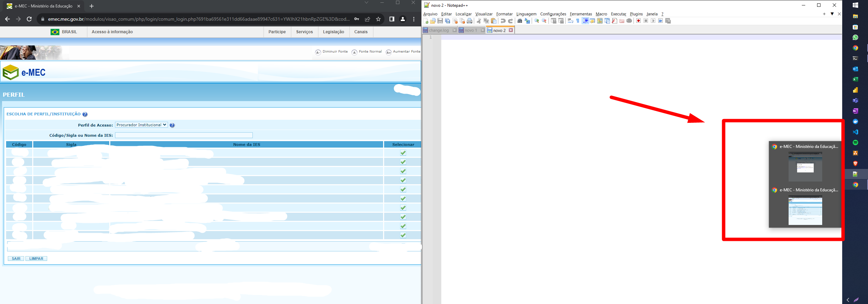Open the Participe link
Screen dimensions: 868x304
click(277, 32)
